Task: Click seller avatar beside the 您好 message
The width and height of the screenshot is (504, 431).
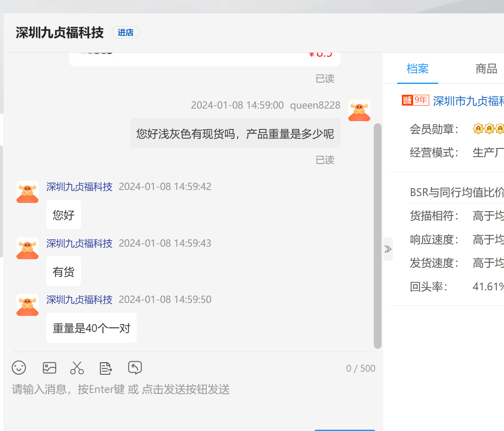Action: (28, 192)
